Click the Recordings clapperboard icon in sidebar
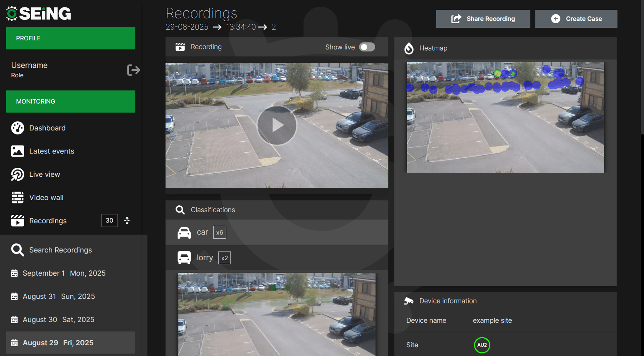Screen dimensions: 644x356 pyautogui.click(x=17, y=220)
